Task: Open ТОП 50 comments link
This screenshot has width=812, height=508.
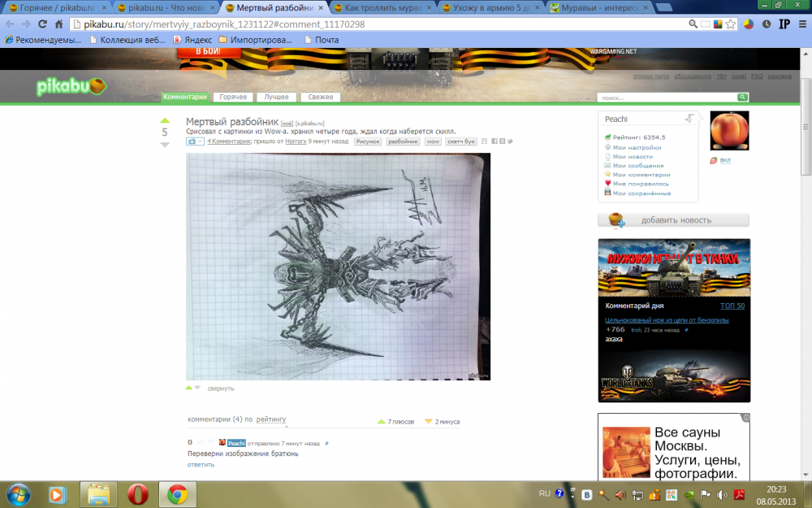Action: point(732,306)
